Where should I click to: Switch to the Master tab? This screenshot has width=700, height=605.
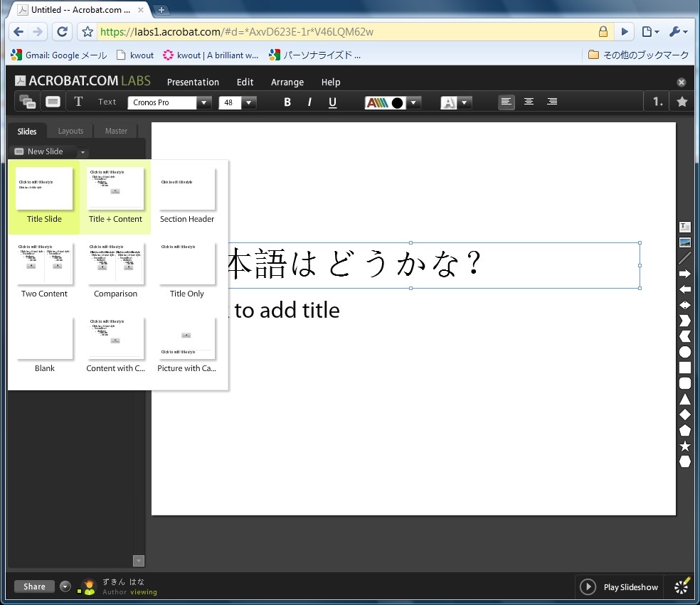(115, 131)
